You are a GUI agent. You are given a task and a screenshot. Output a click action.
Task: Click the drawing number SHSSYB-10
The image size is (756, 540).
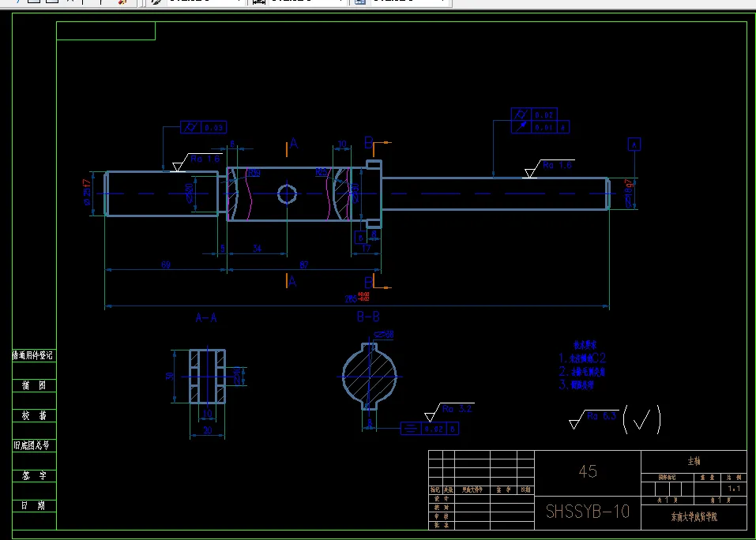587,512
